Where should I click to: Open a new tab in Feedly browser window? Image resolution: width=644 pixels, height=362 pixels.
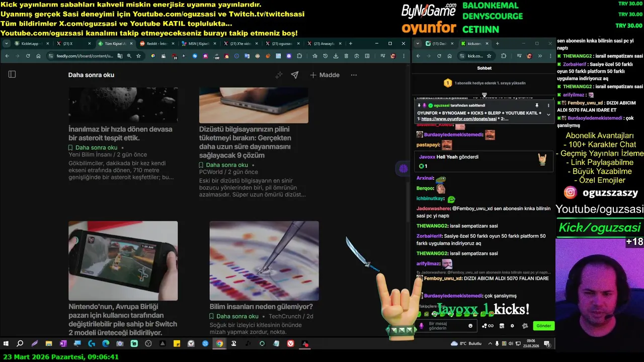(351, 44)
